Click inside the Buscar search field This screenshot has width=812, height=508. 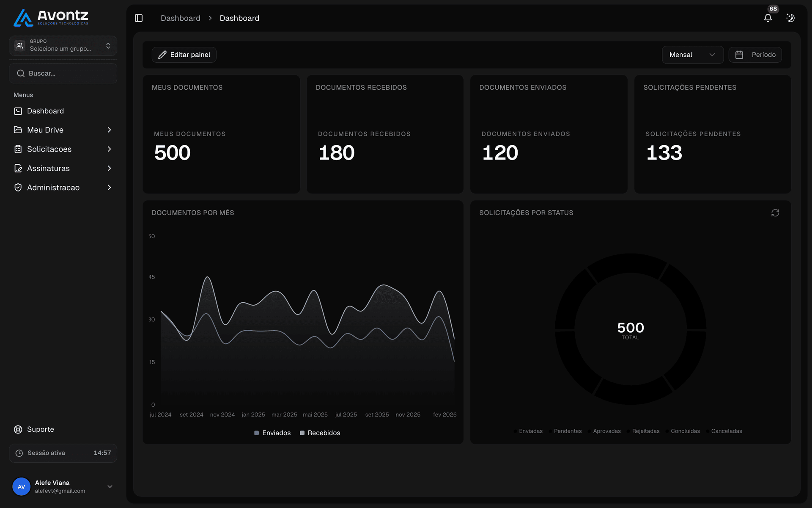63,73
